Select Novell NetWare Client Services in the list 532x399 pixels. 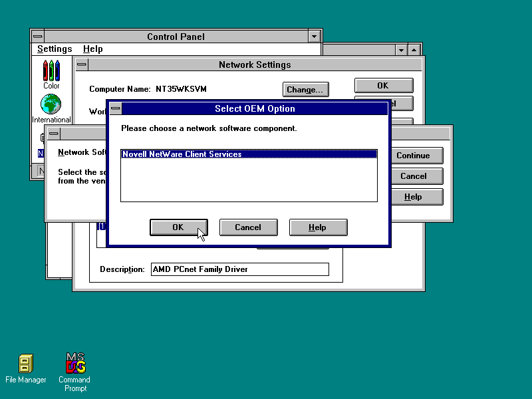coord(249,154)
